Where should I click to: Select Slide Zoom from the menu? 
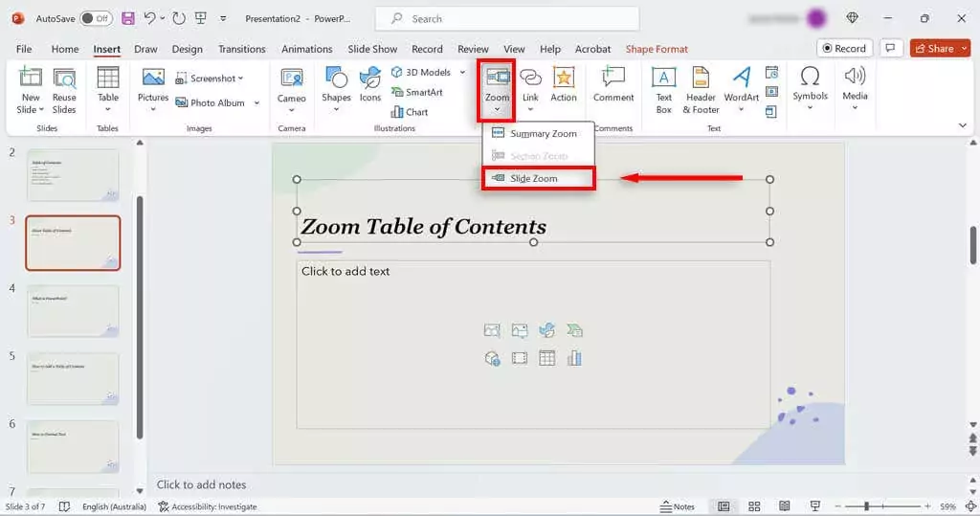pos(534,178)
